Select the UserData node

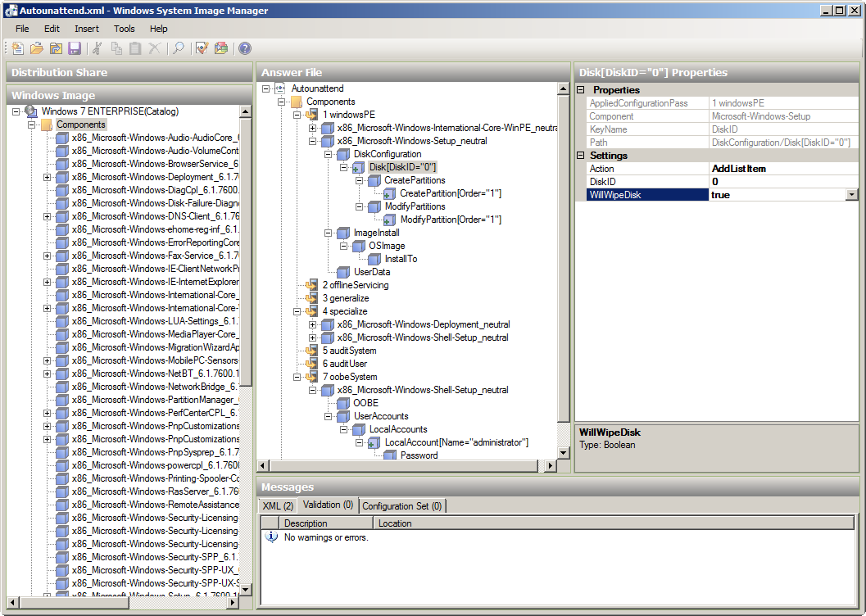[372, 272]
